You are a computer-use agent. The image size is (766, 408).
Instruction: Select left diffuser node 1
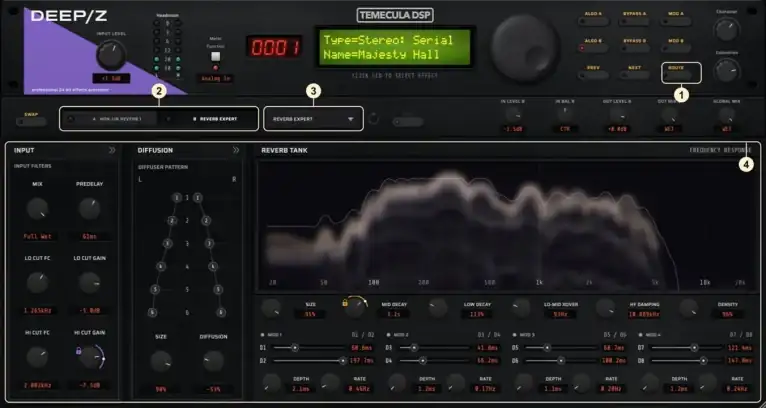[x=176, y=198]
